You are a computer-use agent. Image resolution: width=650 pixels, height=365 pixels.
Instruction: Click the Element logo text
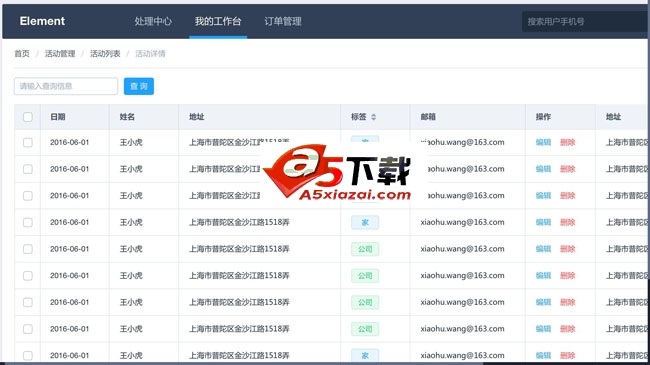(42, 21)
